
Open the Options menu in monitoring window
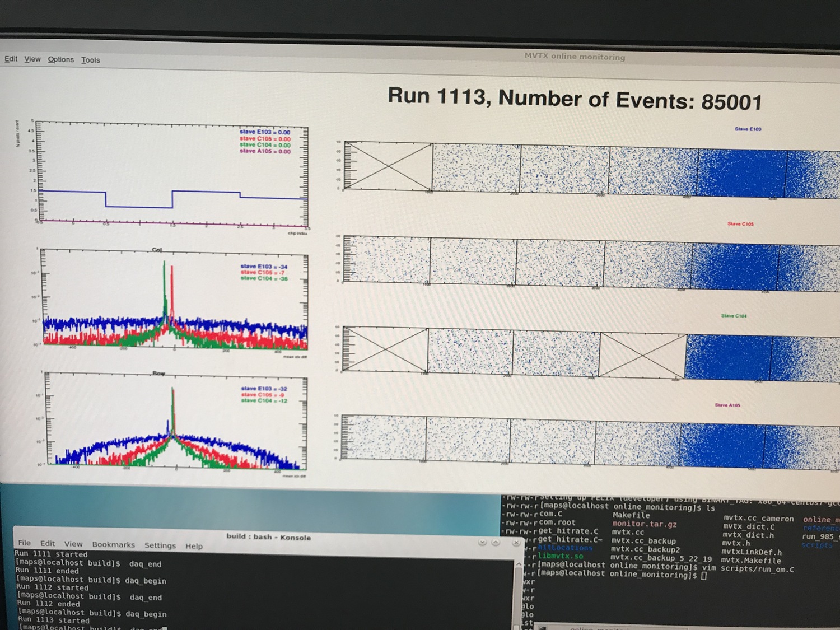[x=60, y=59]
